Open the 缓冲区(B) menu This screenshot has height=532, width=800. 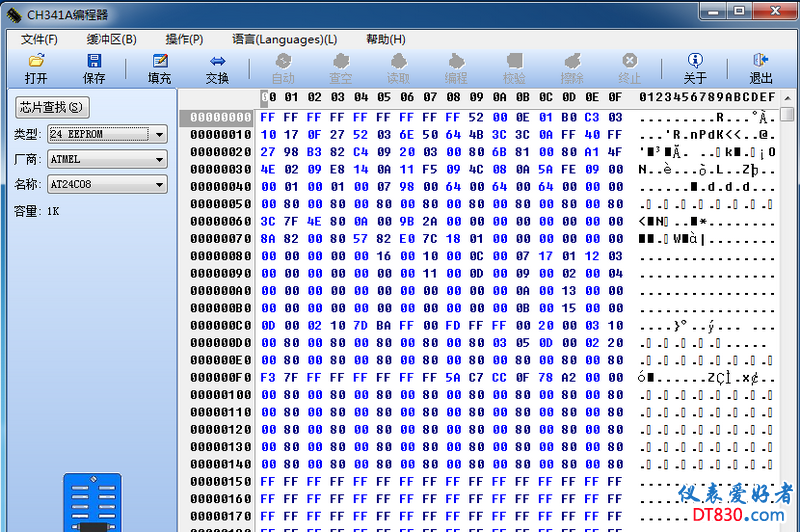coord(112,39)
